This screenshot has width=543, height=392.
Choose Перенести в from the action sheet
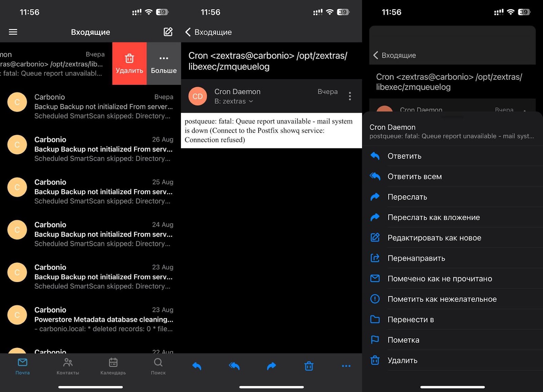[x=453, y=319]
